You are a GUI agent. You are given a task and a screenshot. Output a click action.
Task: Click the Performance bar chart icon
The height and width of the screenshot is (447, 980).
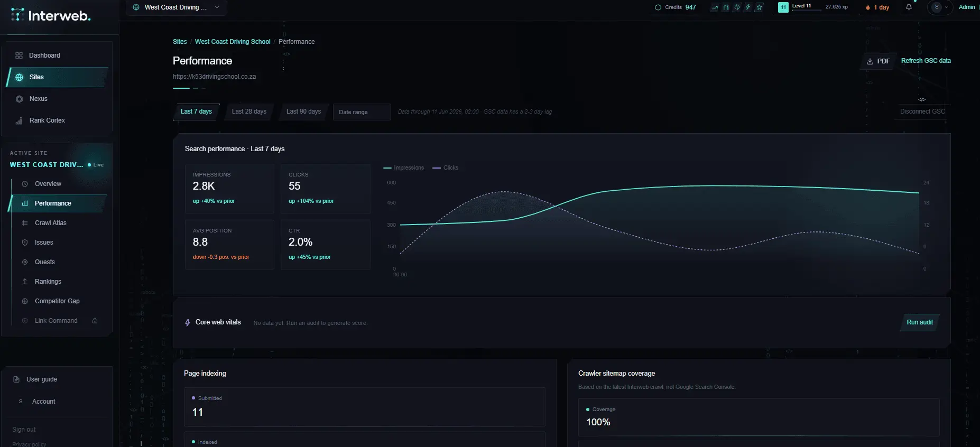coord(25,203)
